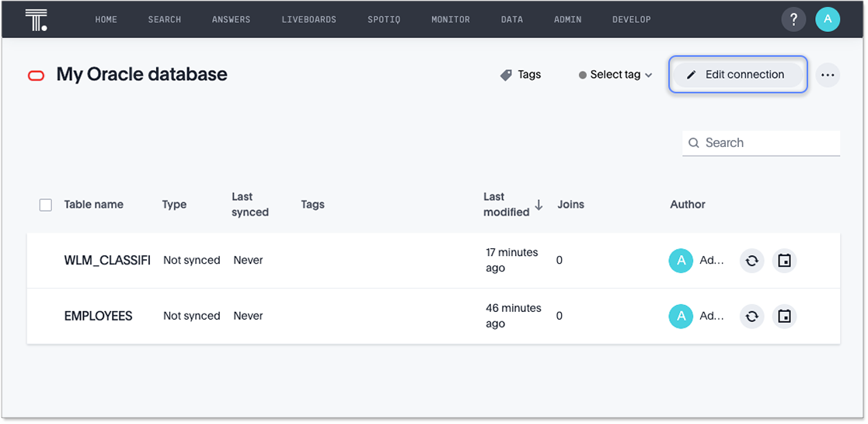
Task: Click the ThoughtSpot logo icon
Action: click(x=36, y=19)
